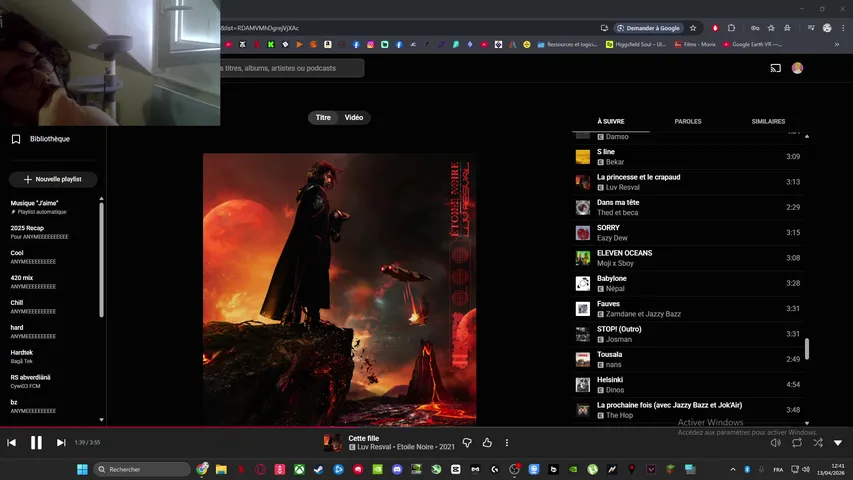The height and width of the screenshot is (480, 853).
Task: Click the S line album thumbnail
Action: coord(583,157)
